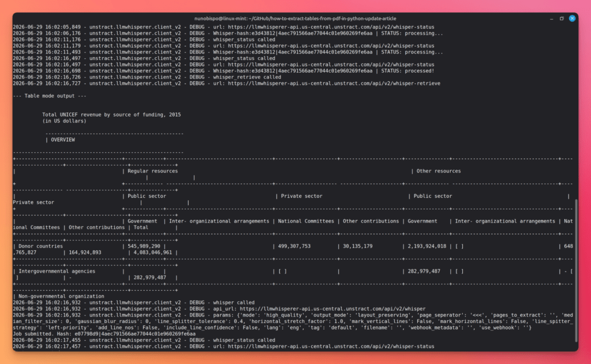Click the timestamp '16:02:06,176'
The width and height of the screenshot is (591, 364).
tap(63, 33)
